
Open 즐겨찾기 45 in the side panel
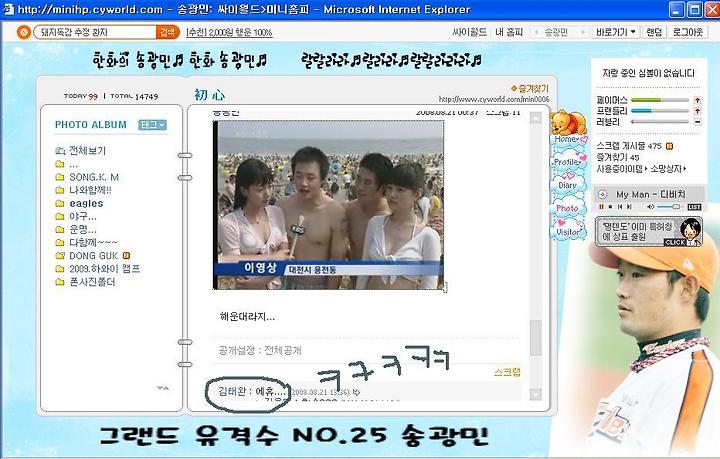pos(618,157)
